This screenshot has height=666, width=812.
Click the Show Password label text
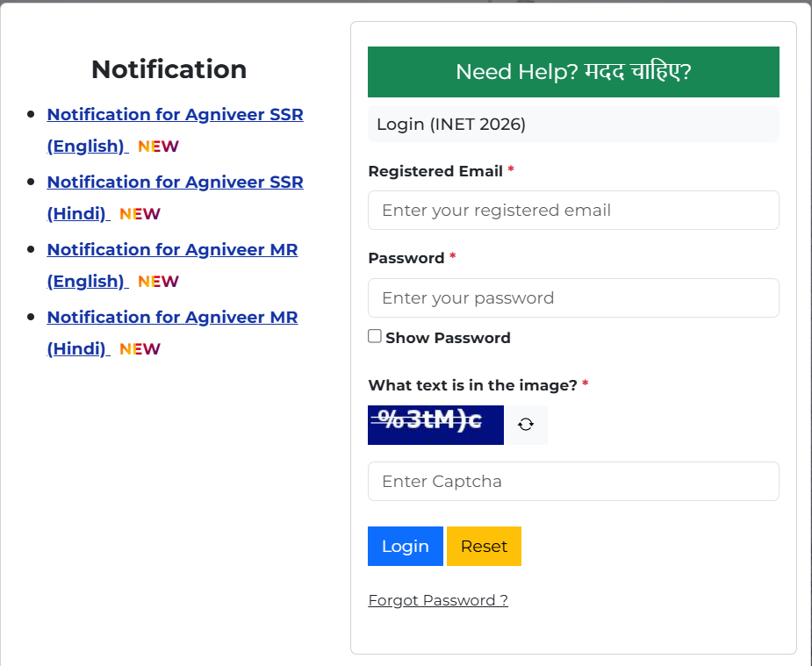point(448,338)
